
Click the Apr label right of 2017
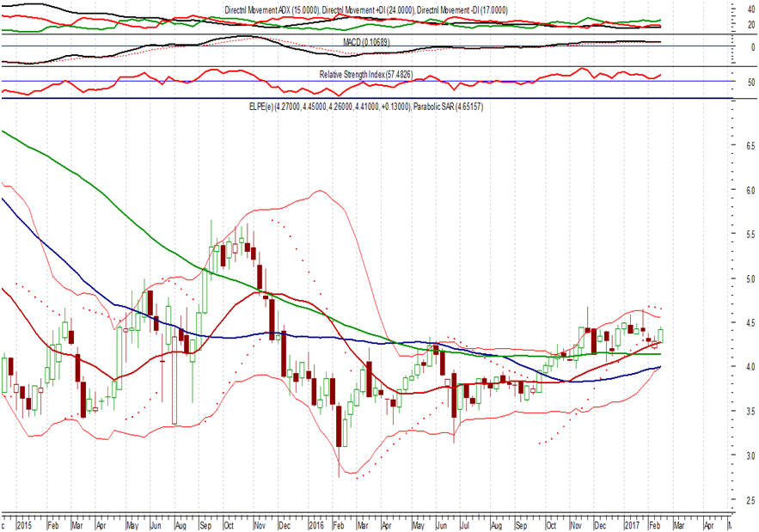(708, 525)
